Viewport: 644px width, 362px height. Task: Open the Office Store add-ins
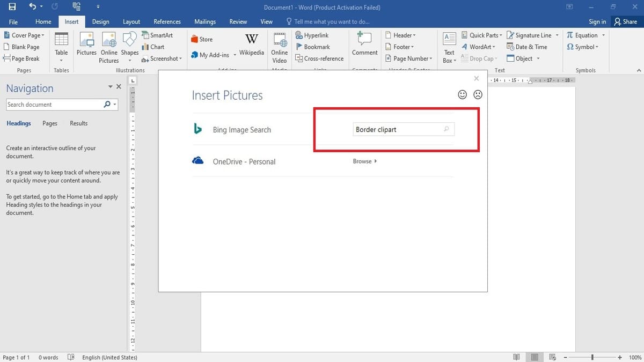[x=202, y=39]
